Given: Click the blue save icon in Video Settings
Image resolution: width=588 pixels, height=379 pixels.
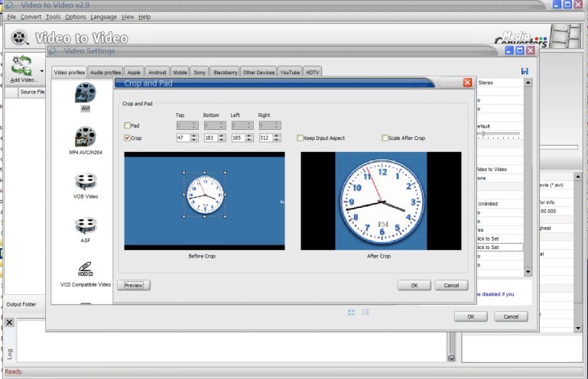Looking at the screenshot, I should pos(525,71).
